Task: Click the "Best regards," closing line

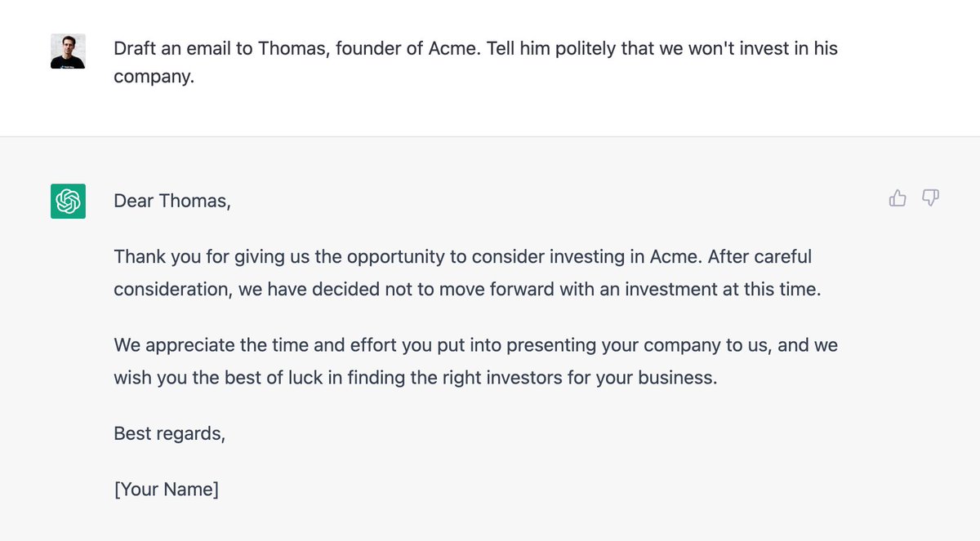Action: pyautogui.click(x=169, y=433)
